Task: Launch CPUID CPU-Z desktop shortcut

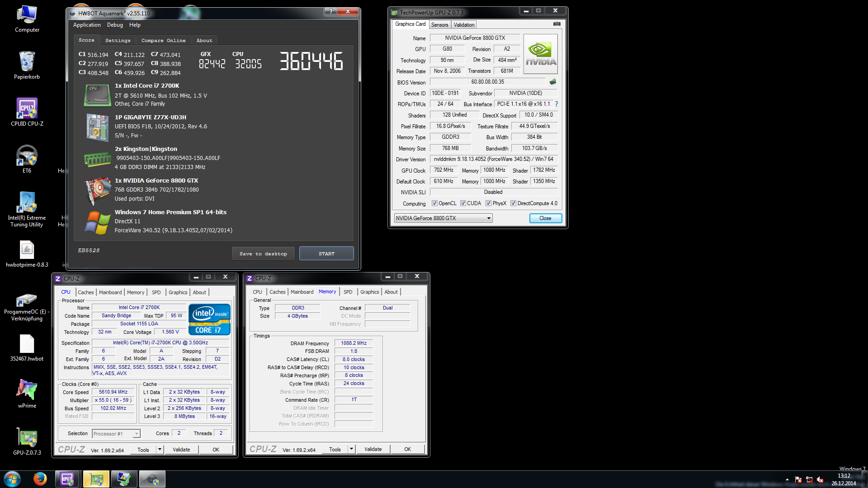Action: [x=27, y=112]
